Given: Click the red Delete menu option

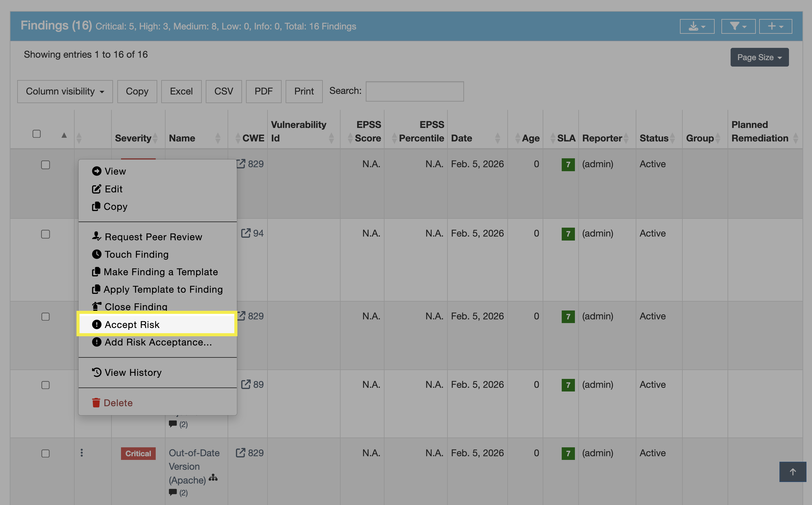Looking at the screenshot, I should (118, 403).
